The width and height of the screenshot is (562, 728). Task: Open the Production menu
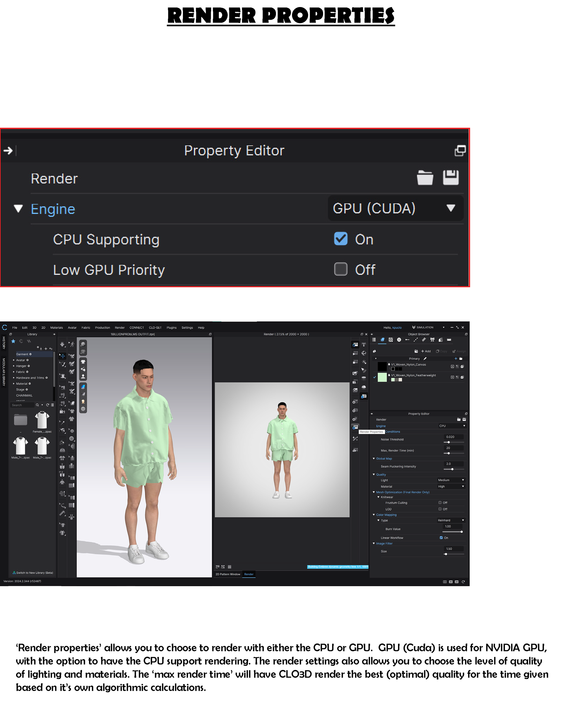pyautogui.click(x=103, y=328)
